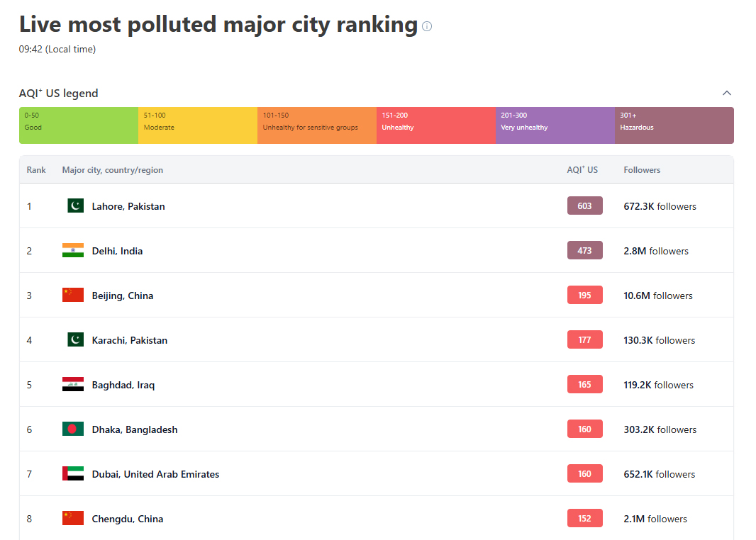The height and width of the screenshot is (540, 756).
Task: Click Lahore's 603 AQI badge
Action: pos(584,206)
